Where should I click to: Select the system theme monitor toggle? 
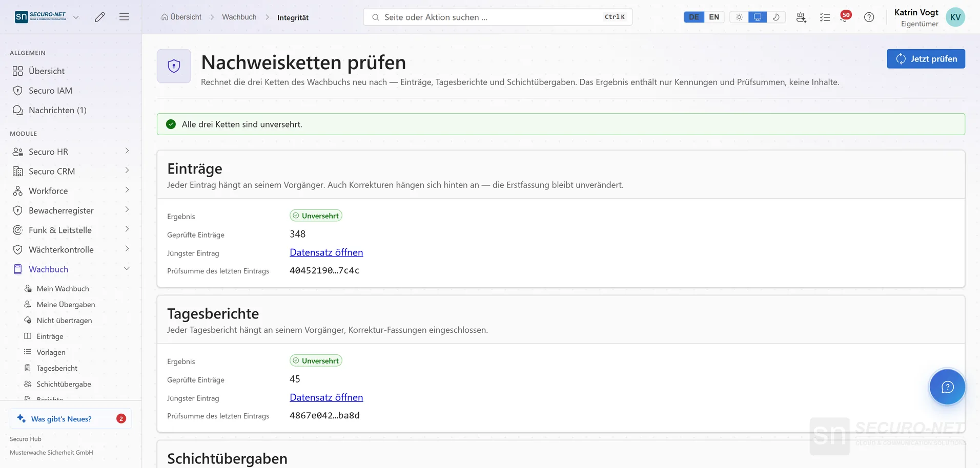click(758, 17)
